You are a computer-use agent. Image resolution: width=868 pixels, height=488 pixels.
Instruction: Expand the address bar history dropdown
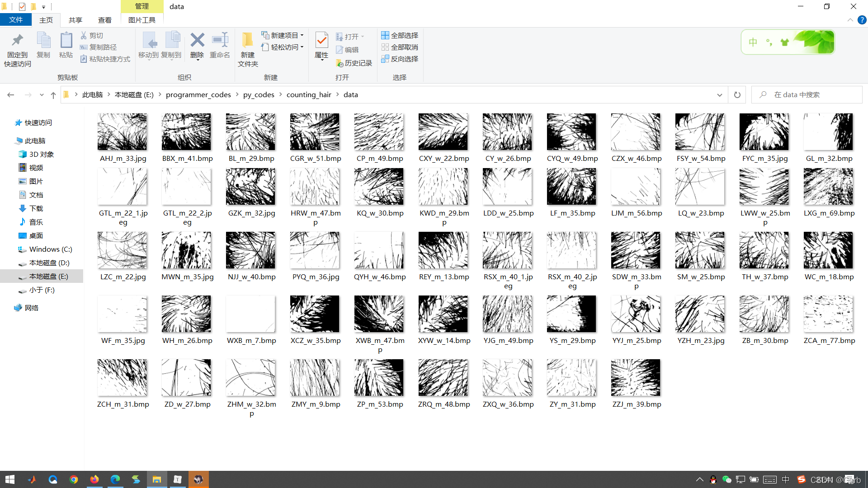click(x=719, y=95)
